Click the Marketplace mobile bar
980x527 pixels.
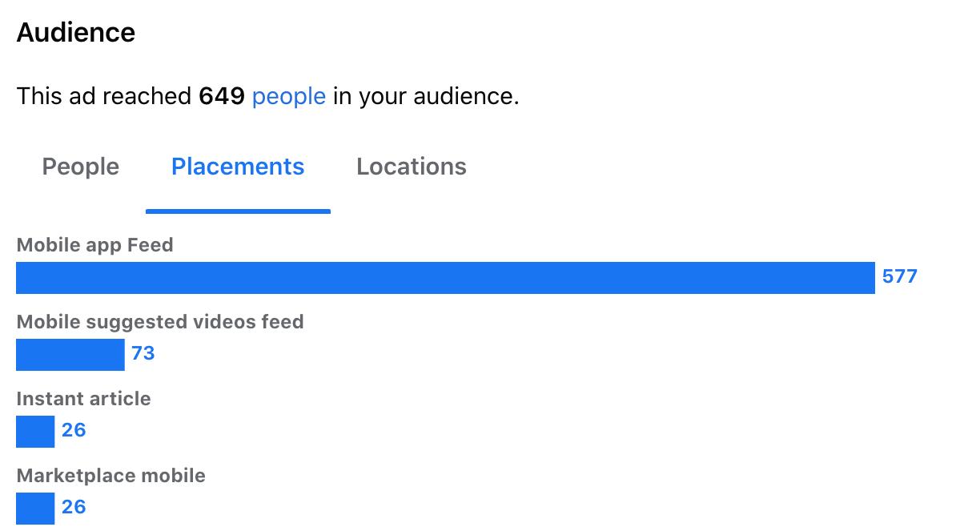point(35,508)
